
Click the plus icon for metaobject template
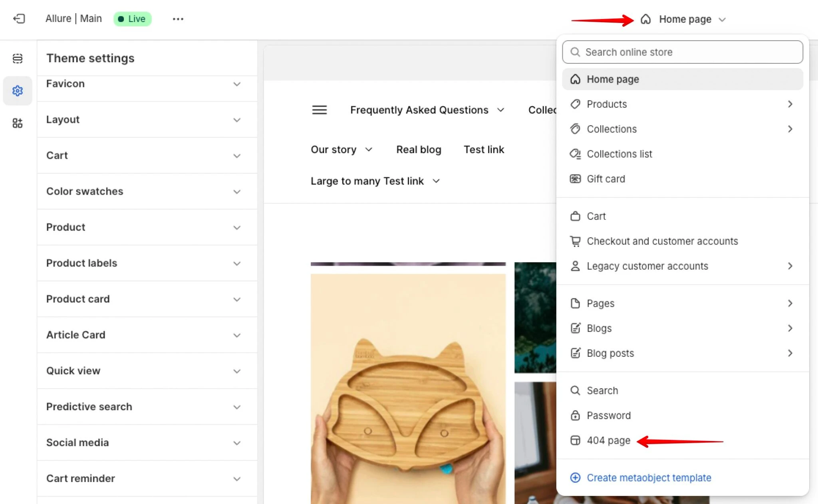[575, 477]
